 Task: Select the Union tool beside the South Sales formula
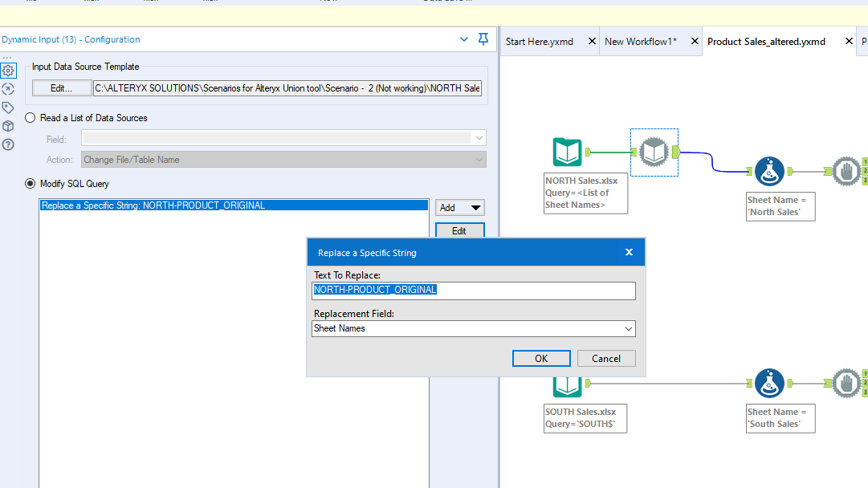click(x=846, y=383)
